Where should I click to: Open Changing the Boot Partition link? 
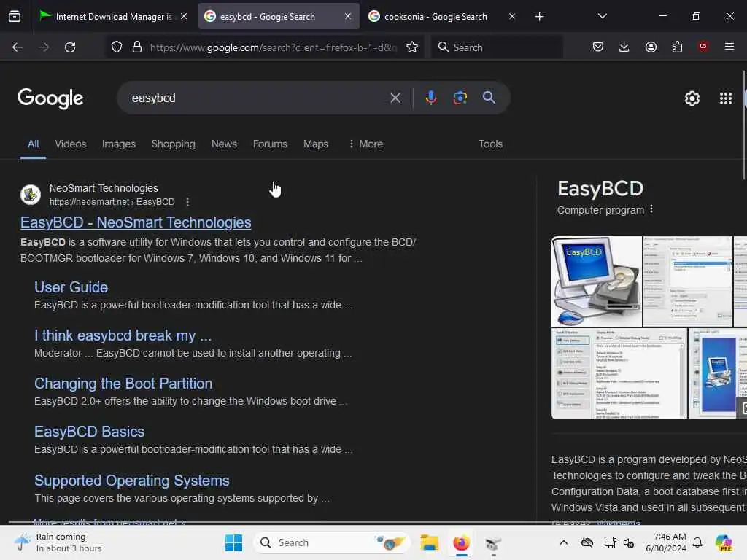click(x=123, y=384)
